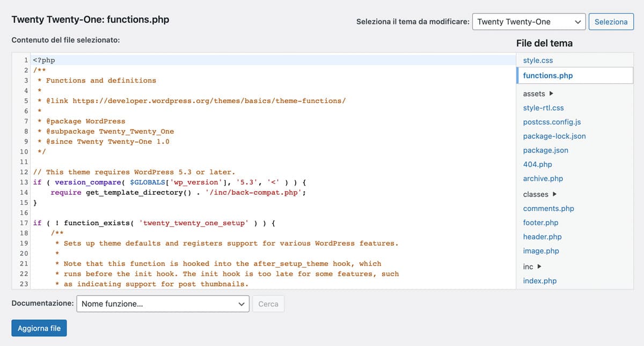Open the theme selection dropdown
644x346 pixels.
[529, 22]
